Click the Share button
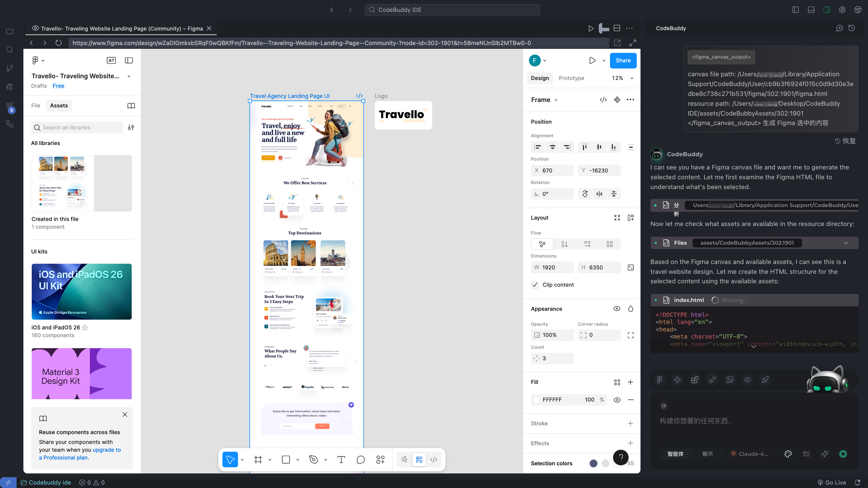This screenshot has height=488, width=868. pos(623,61)
